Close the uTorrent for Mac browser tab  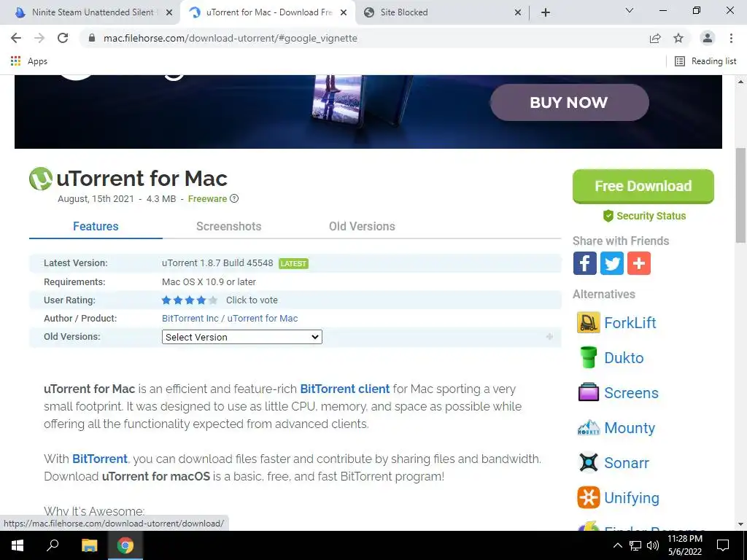[x=344, y=12]
